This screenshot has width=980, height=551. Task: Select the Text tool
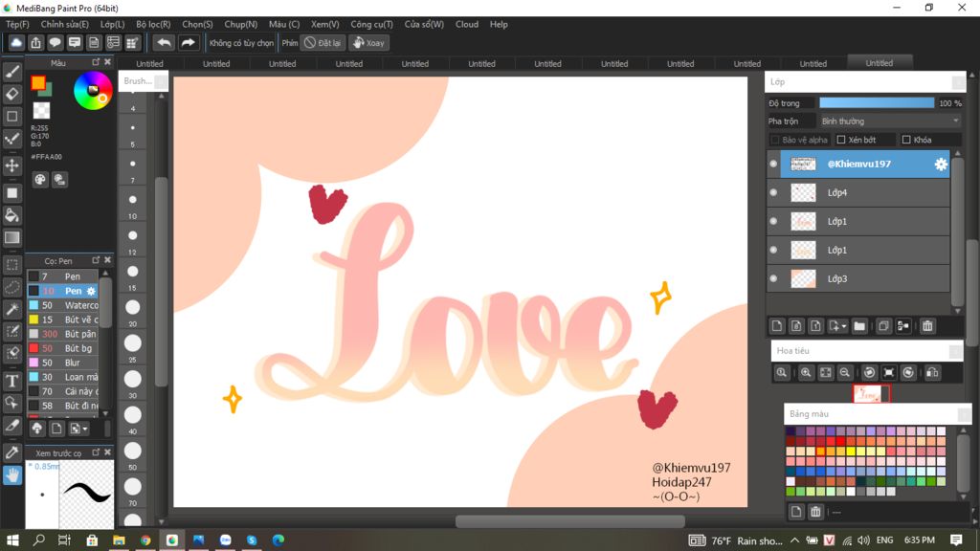click(x=11, y=381)
